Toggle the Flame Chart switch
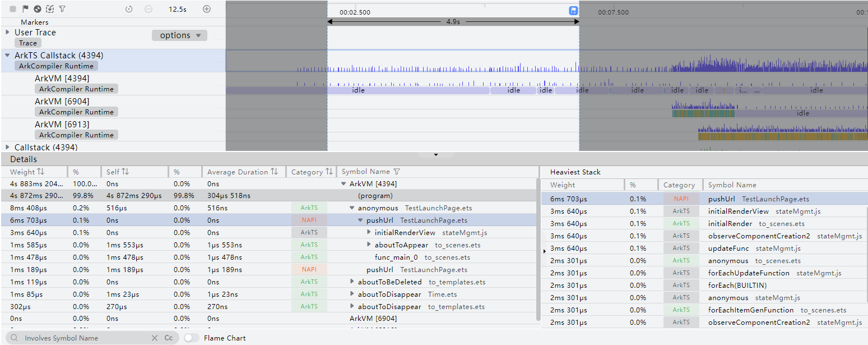The width and height of the screenshot is (868, 345). click(192, 338)
